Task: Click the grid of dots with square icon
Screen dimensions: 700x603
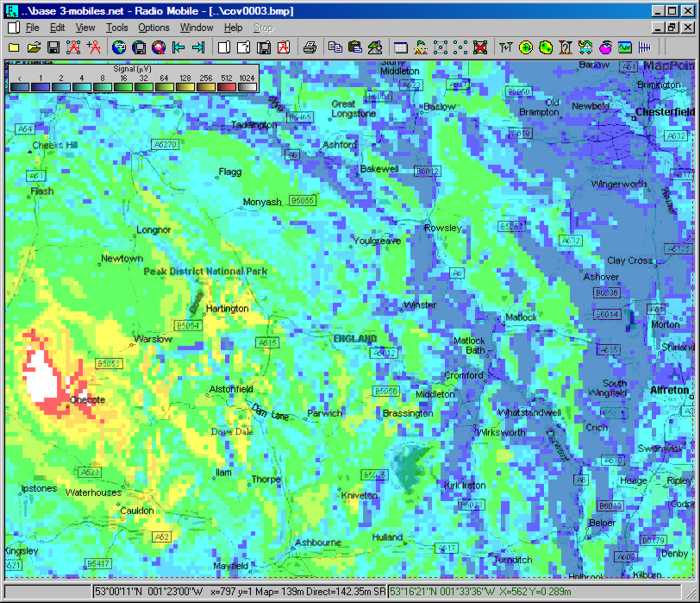Action: (440, 47)
